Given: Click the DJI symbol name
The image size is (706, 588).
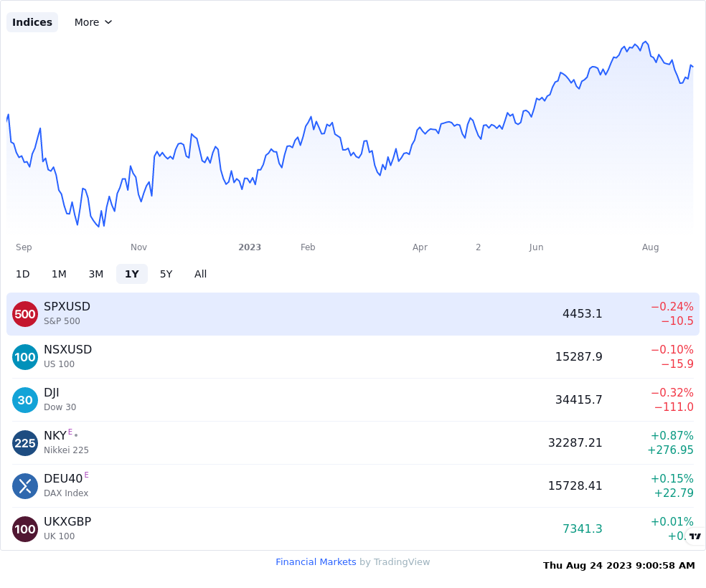Looking at the screenshot, I should [52, 393].
